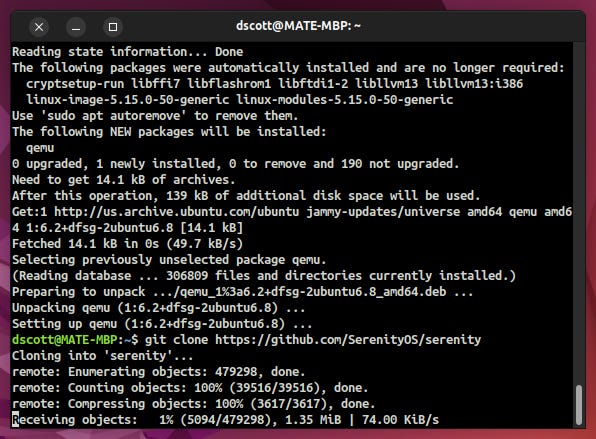This screenshot has width=596, height=439.
Task: Click 'Need to get 14.1 kB of archives.'
Action: coord(124,179)
